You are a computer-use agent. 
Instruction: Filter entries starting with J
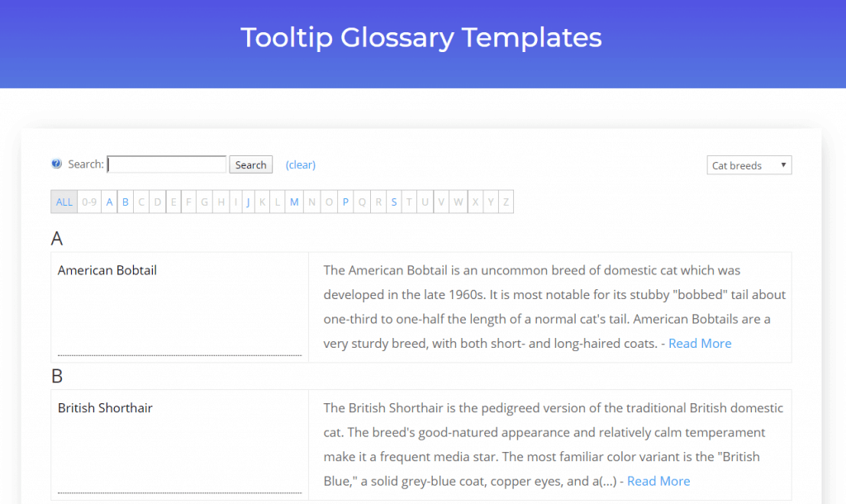[x=248, y=202]
